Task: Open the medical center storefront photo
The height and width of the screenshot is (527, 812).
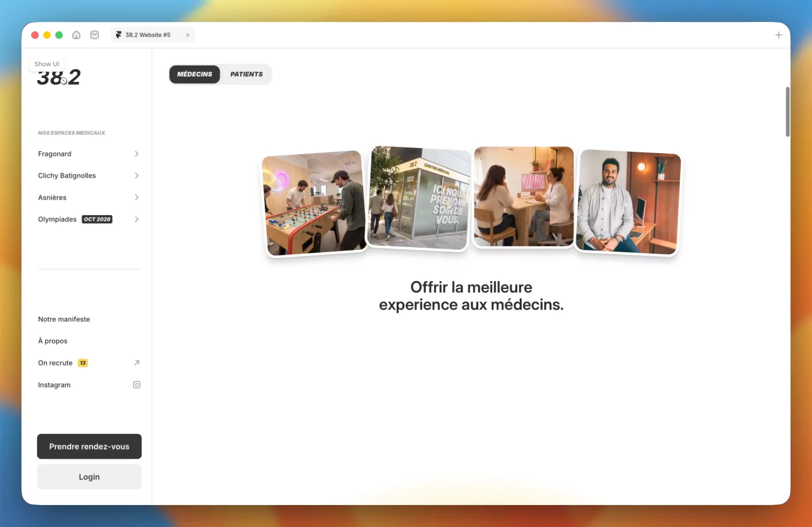Action: [419, 198]
